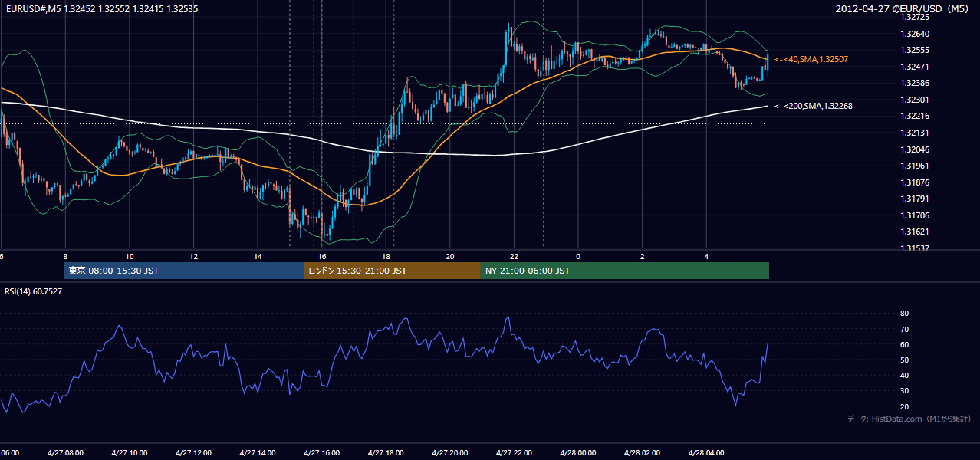Click the 4/28 04:00 bottom time label
Image resolution: width=980 pixels, height=460 pixels.
coord(706,452)
